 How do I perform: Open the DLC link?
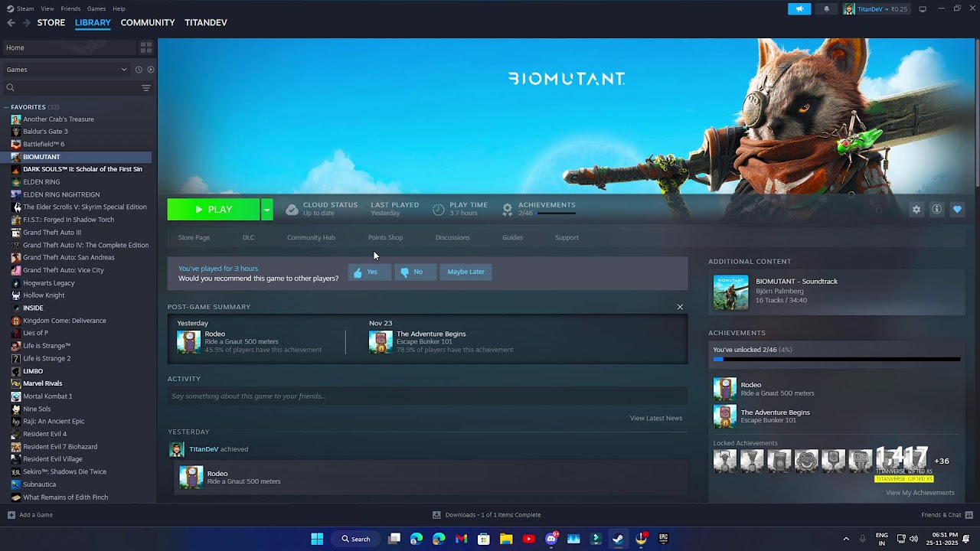point(248,237)
